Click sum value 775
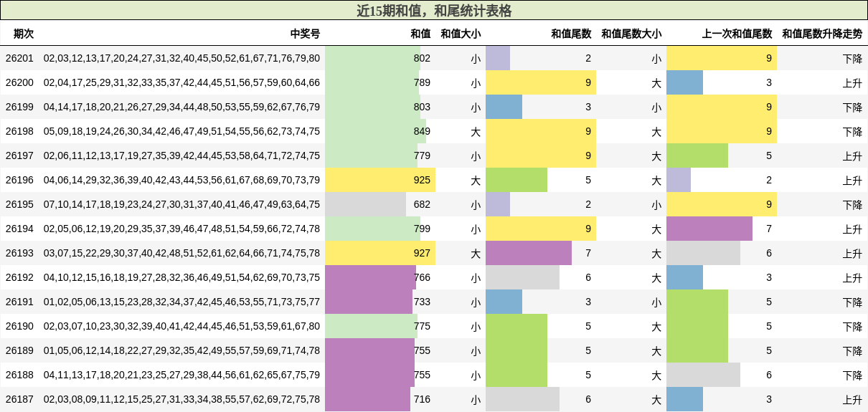Viewport: 868px width, 412px height. pos(422,326)
